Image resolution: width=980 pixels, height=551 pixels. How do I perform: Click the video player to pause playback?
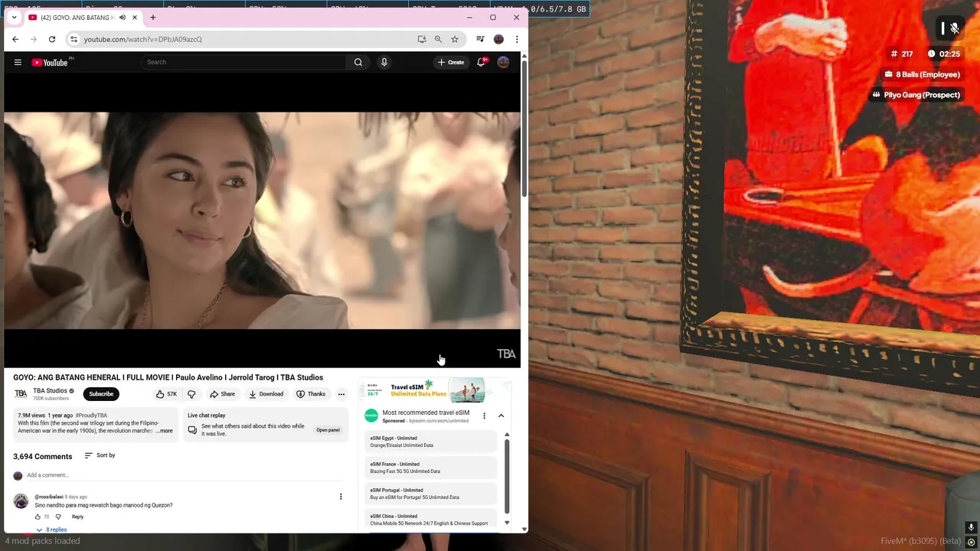(x=262, y=220)
